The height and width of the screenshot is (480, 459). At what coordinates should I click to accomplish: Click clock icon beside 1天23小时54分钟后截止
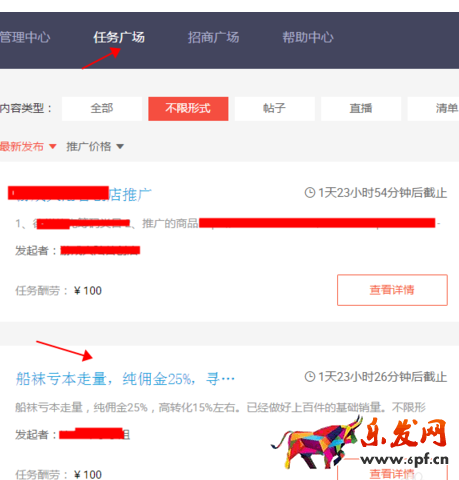coord(310,193)
